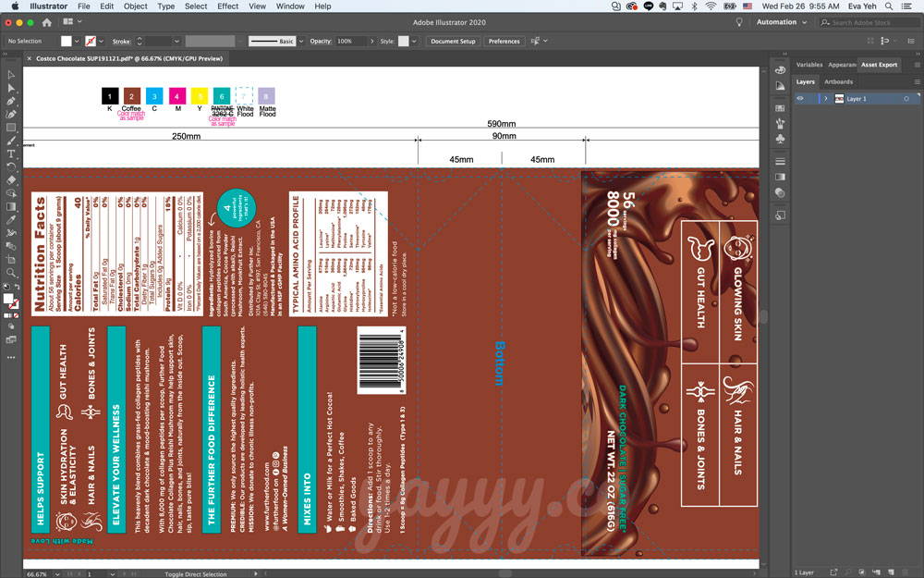Open the Opacity panel link

[321, 42]
